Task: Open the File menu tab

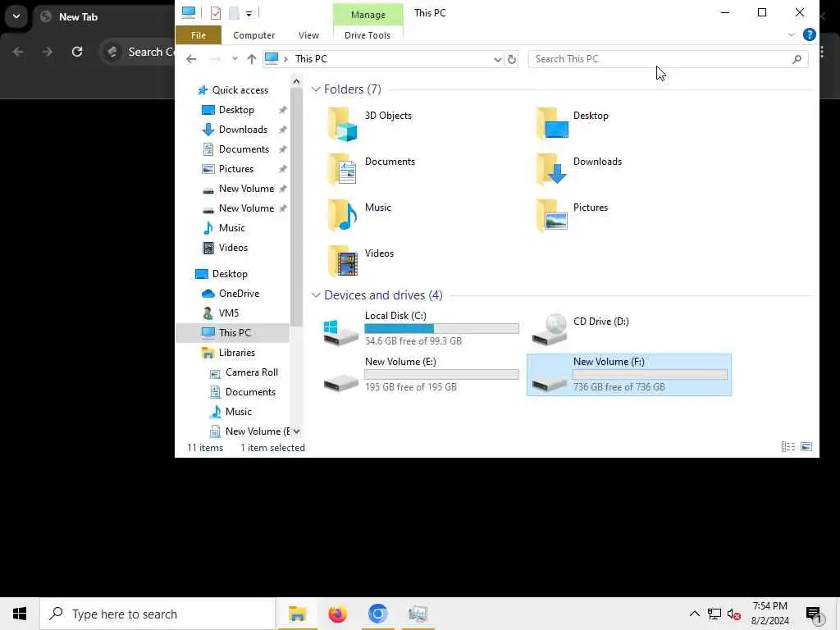Action: click(199, 34)
